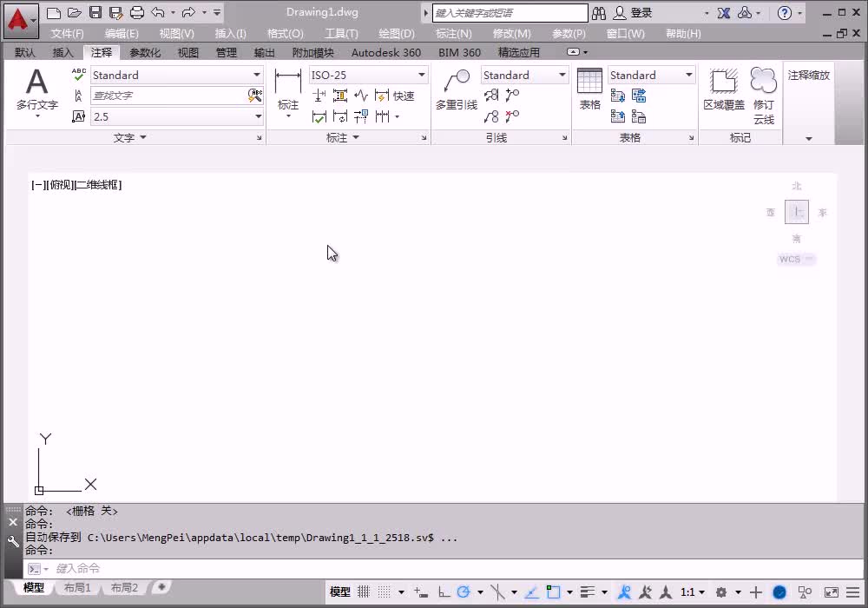868x608 pixels.
Task: Click the binoculars search icon
Action: tap(598, 13)
